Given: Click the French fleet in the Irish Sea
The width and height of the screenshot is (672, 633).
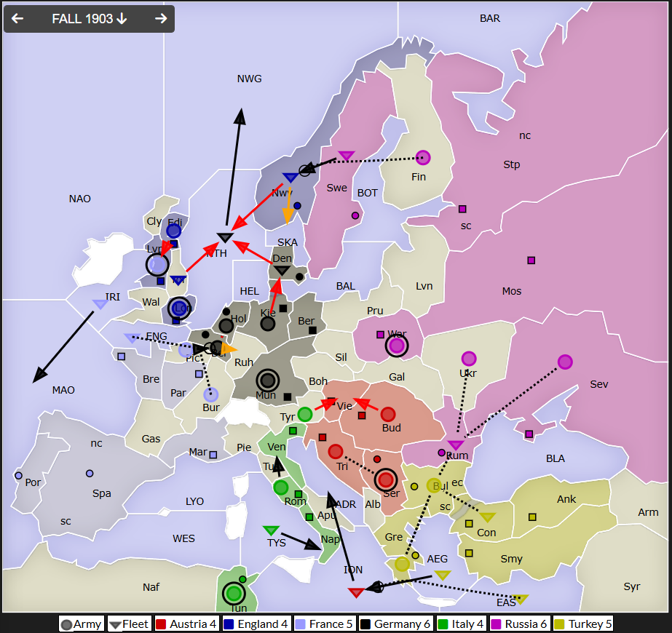Looking at the screenshot, I should tap(100, 304).
